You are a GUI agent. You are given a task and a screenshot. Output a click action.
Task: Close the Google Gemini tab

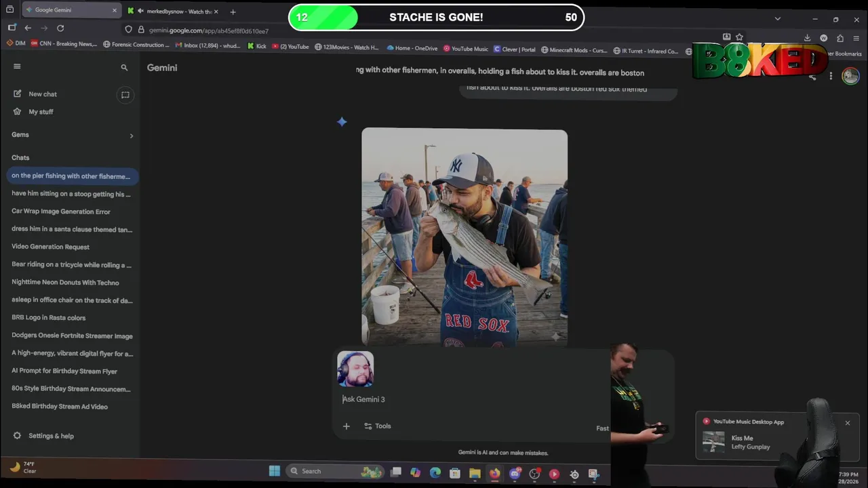[115, 11]
